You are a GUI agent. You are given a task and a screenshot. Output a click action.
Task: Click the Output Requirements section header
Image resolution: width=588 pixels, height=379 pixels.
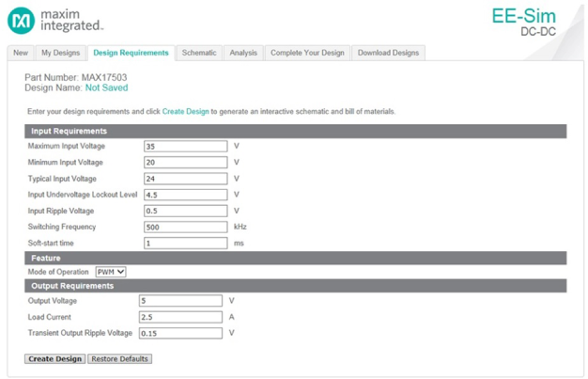click(296, 286)
